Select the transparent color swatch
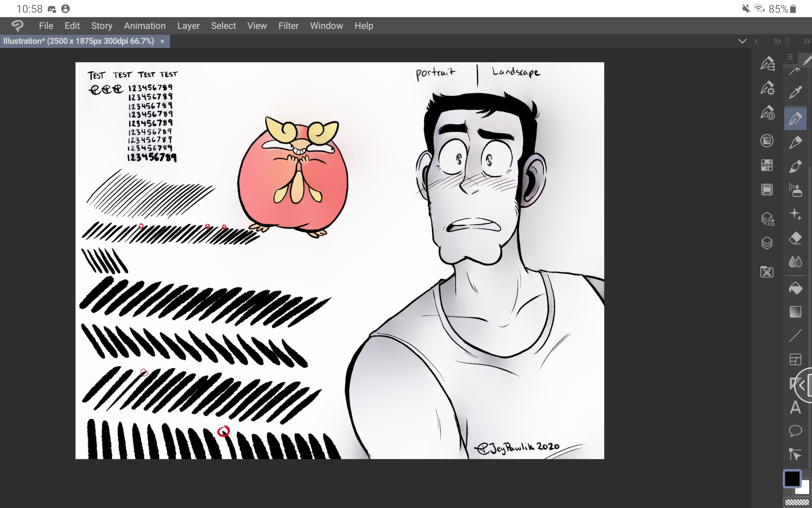 coord(797,503)
